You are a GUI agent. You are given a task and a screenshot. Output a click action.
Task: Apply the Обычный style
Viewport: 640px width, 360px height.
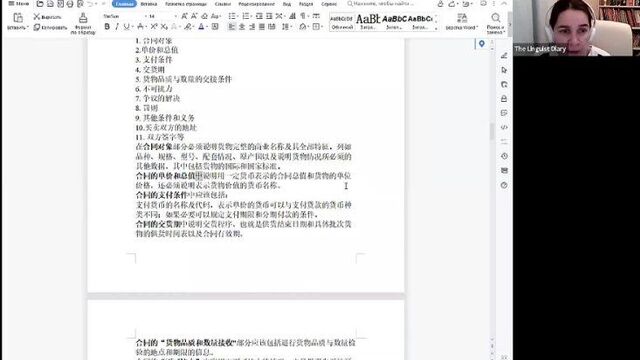[x=342, y=22]
